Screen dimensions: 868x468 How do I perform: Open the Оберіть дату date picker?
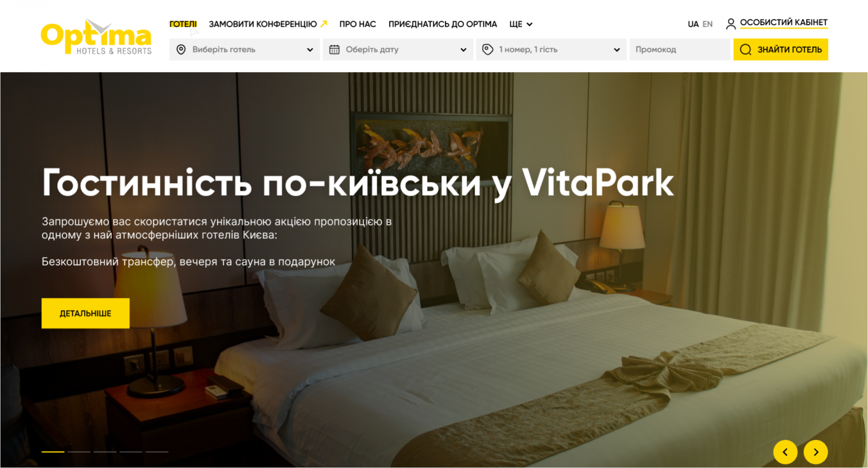398,50
